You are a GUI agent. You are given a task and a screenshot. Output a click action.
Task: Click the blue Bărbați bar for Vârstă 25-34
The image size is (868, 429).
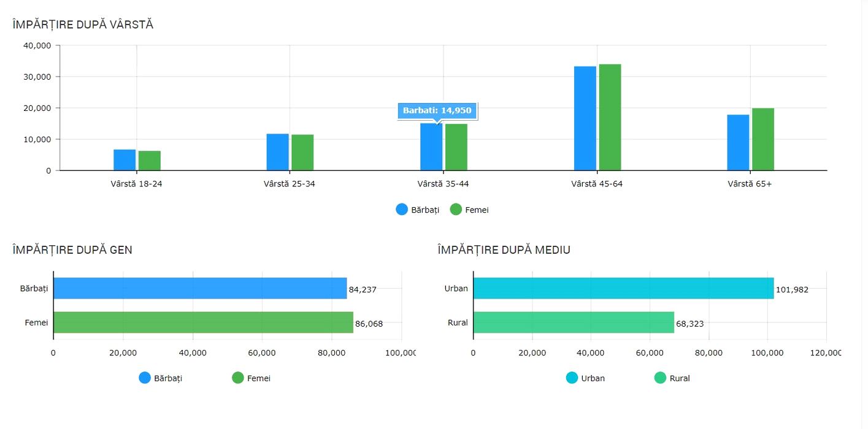(x=278, y=152)
